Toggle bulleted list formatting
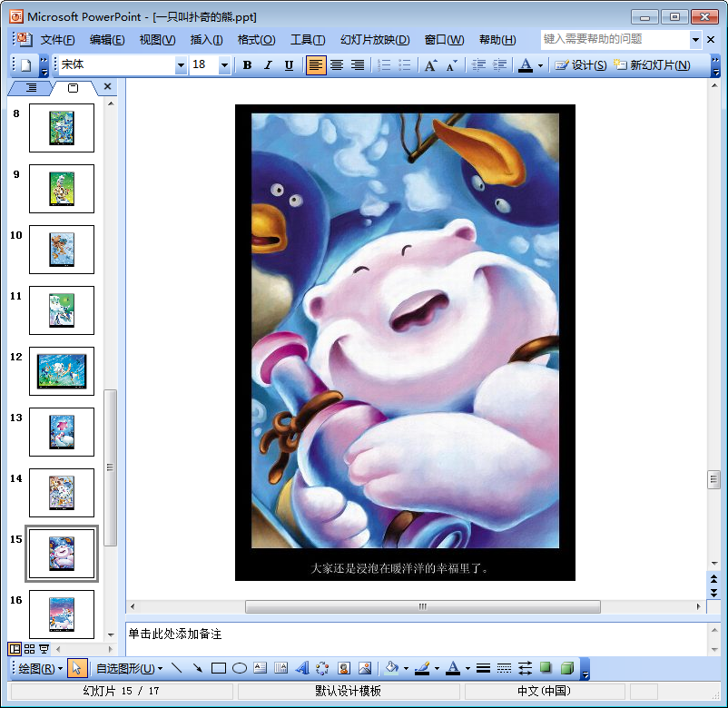Viewport: 728px width, 708px height. coord(405,65)
